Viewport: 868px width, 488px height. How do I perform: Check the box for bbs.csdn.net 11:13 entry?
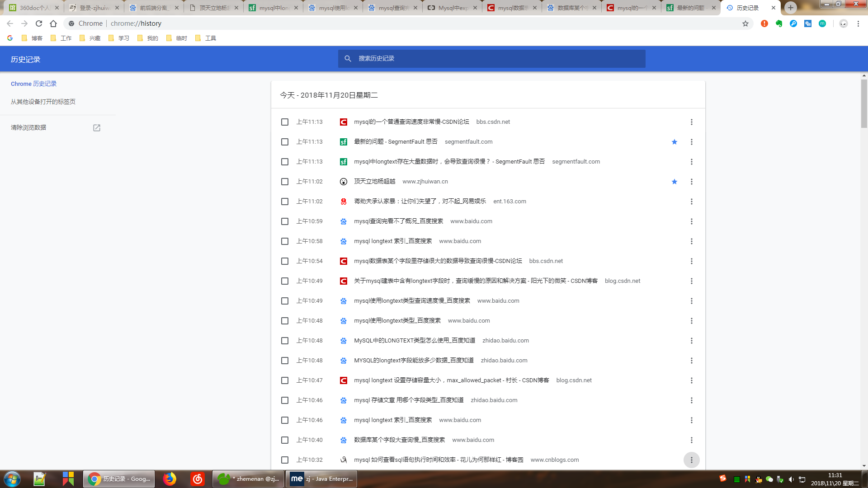click(285, 122)
